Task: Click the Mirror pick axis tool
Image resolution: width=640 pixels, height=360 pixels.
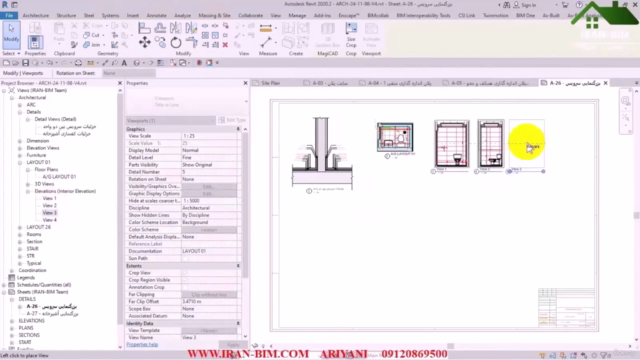Action: point(176,28)
